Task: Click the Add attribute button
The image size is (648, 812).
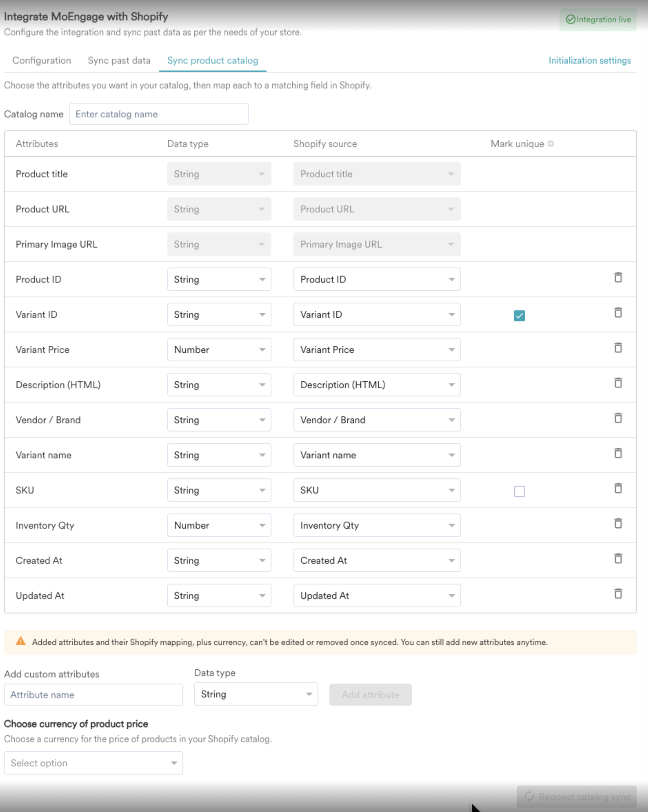Action: pyautogui.click(x=370, y=695)
